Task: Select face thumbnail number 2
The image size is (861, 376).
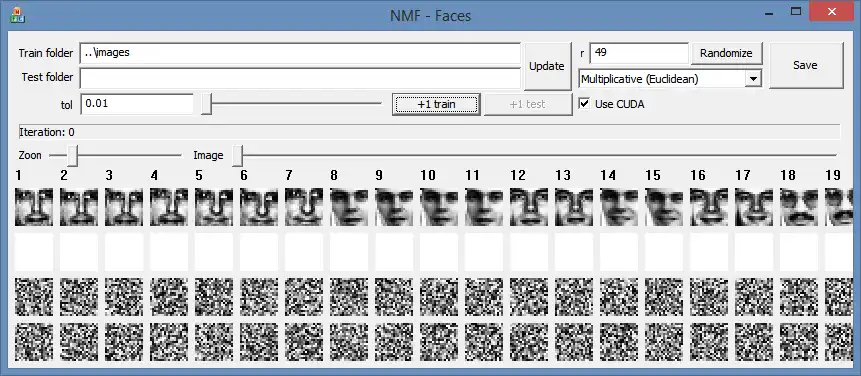Action: [x=79, y=207]
